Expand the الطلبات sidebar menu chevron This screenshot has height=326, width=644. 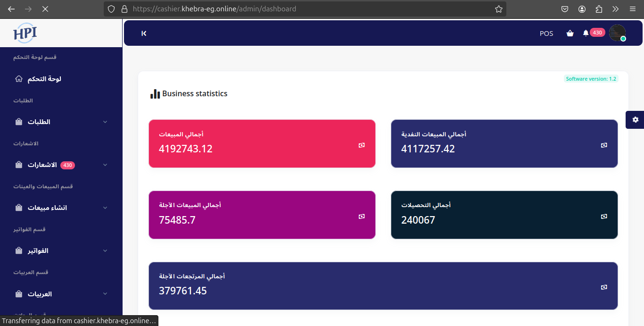pos(105,122)
